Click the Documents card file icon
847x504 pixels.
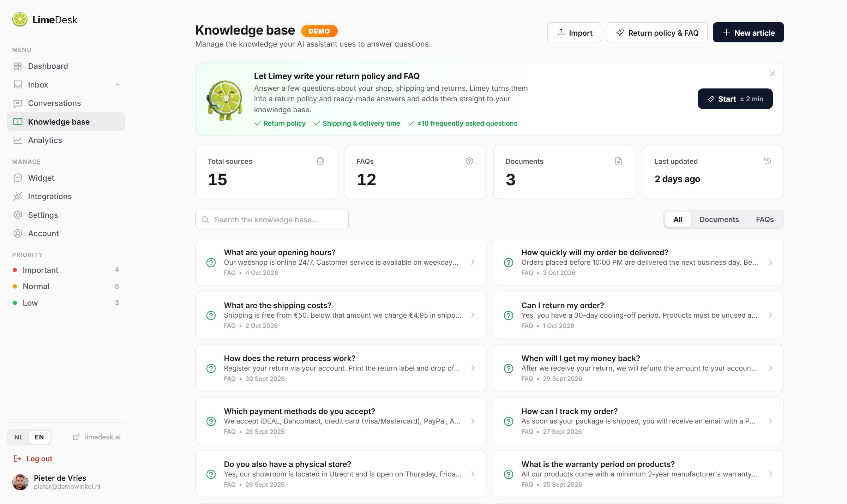tap(618, 161)
